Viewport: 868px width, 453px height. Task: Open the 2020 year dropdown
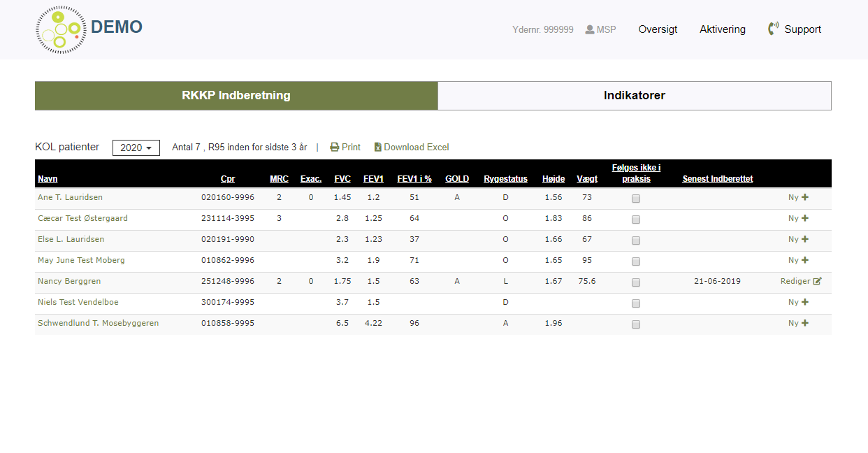tap(136, 148)
